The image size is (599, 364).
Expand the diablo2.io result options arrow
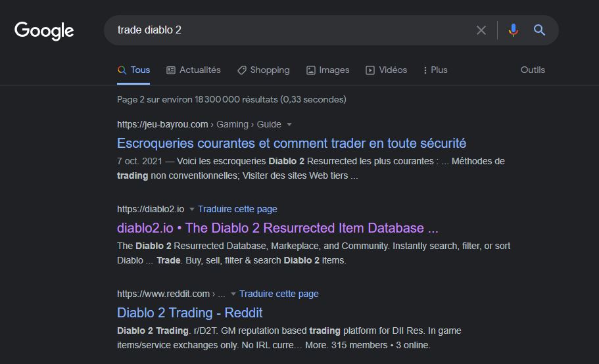coord(192,209)
